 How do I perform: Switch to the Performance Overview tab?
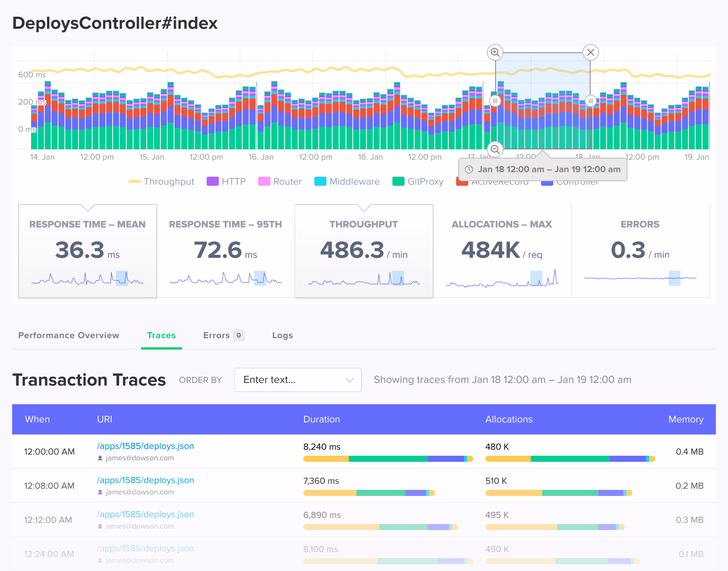(x=69, y=335)
